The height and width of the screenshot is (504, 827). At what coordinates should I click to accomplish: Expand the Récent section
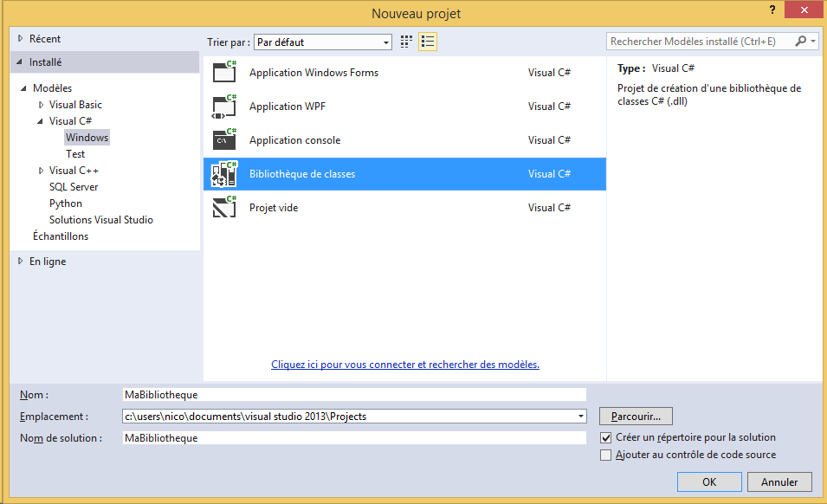(21, 38)
